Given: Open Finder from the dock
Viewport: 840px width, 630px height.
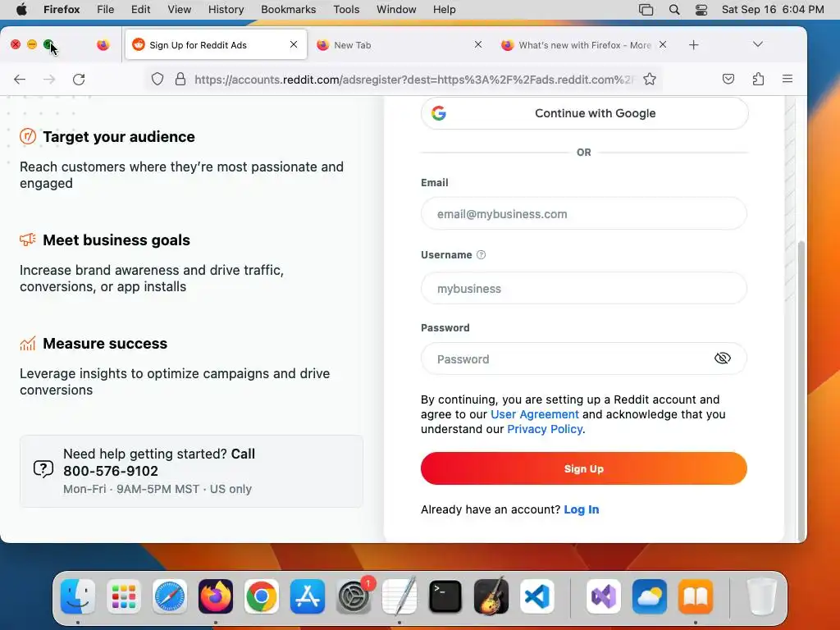Looking at the screenshot, I should pyautogui.click(x=78, y=596).
